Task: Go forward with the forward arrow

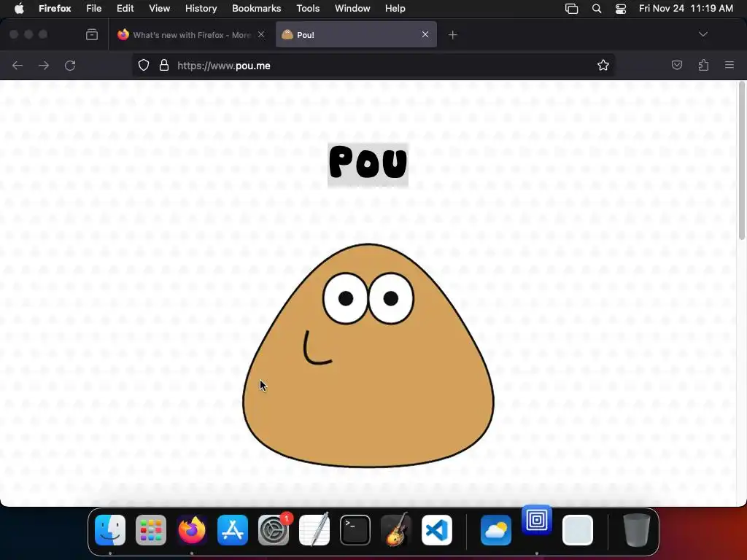Action: 44,65
